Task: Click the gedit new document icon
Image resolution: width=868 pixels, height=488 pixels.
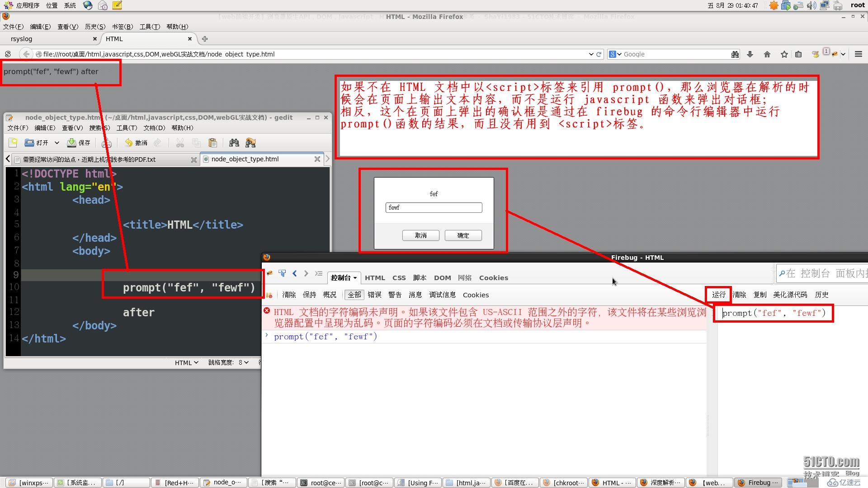Action: pos(13,143)
